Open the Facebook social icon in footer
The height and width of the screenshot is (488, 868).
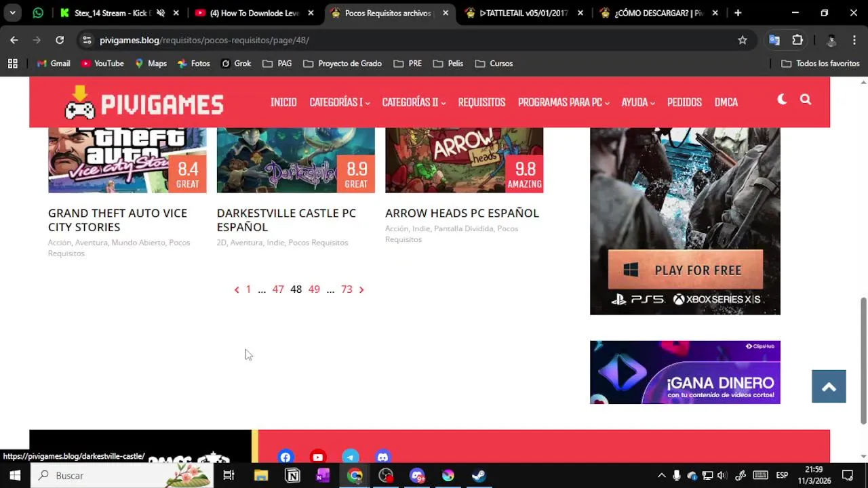click(x=285, y=457)
